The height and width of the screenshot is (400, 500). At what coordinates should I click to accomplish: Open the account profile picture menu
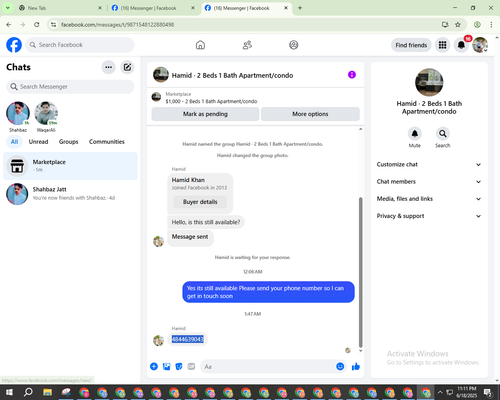tap(480, 45)
